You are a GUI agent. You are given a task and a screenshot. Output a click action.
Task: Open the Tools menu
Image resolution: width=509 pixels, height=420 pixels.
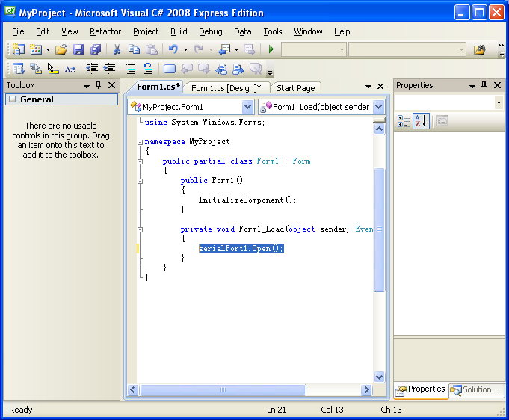point(273,31)
